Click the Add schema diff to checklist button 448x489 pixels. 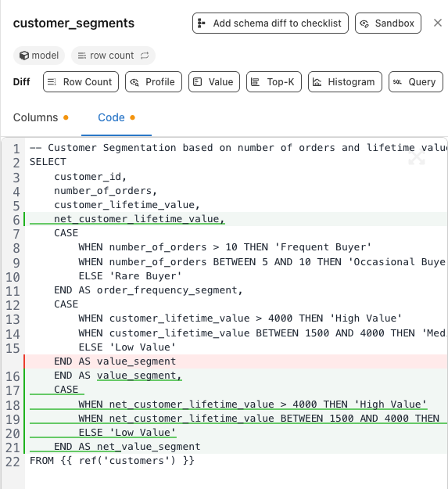270,23
